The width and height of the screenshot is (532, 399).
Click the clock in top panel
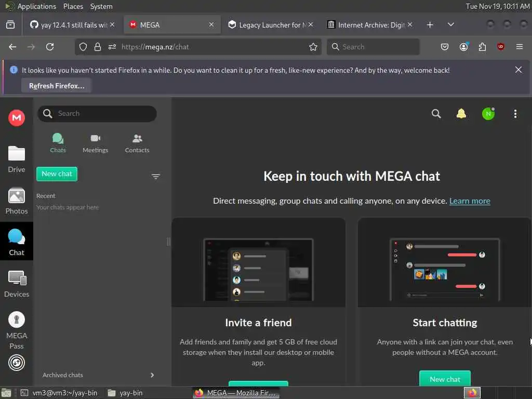point(497,6)
